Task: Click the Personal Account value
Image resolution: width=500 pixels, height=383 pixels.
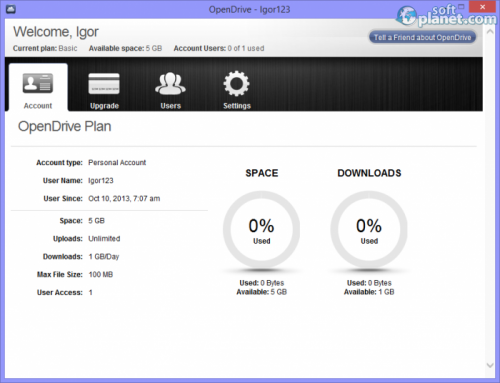Action: point(117,163)
